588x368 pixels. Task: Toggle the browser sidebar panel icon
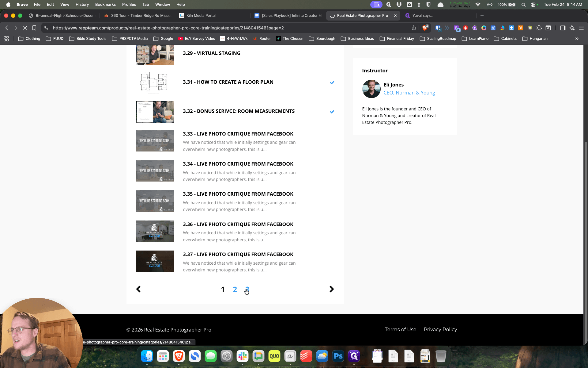click(563, 28)
